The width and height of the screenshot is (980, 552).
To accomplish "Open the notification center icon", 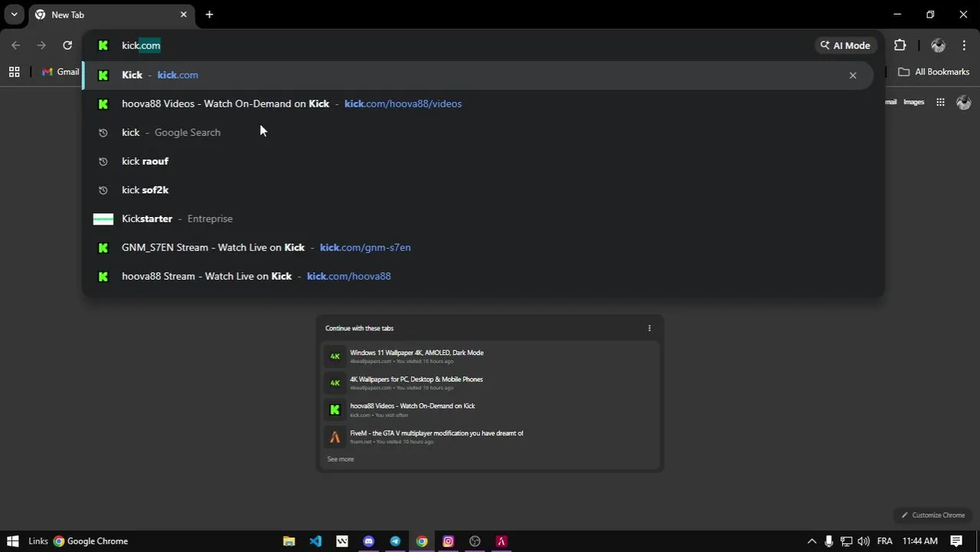I will tap(957, 541).
